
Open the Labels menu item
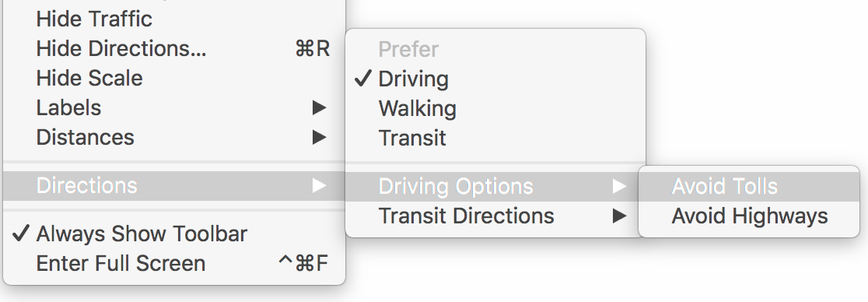pos(173,107)
